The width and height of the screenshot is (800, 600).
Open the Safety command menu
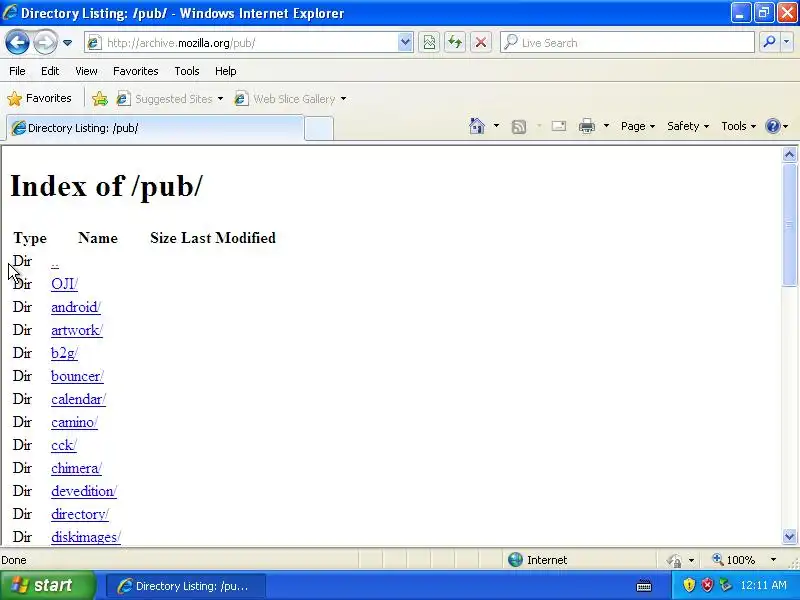click(688, 126)
